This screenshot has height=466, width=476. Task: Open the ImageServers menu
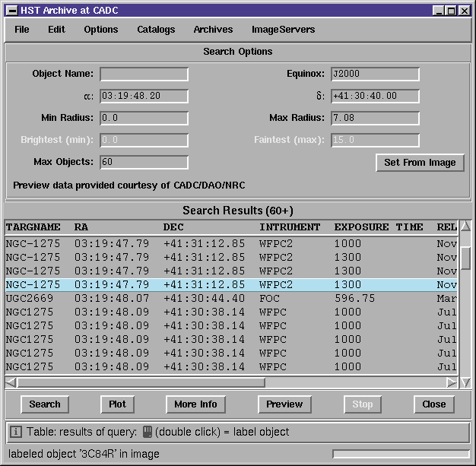point(283,30)
